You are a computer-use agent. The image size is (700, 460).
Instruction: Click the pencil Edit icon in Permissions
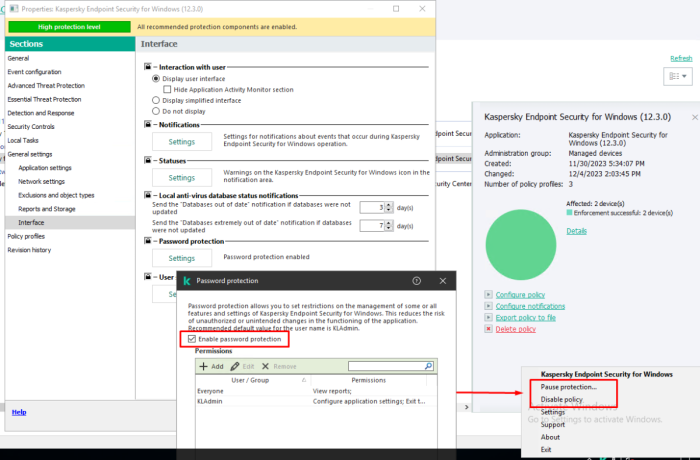coord(235,367)
